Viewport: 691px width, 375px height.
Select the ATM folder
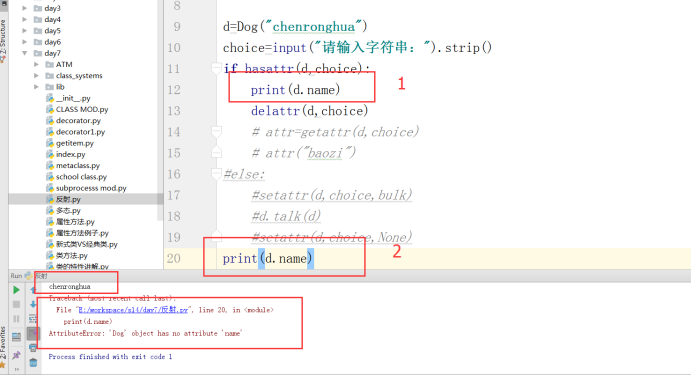[x=59, y=64]
